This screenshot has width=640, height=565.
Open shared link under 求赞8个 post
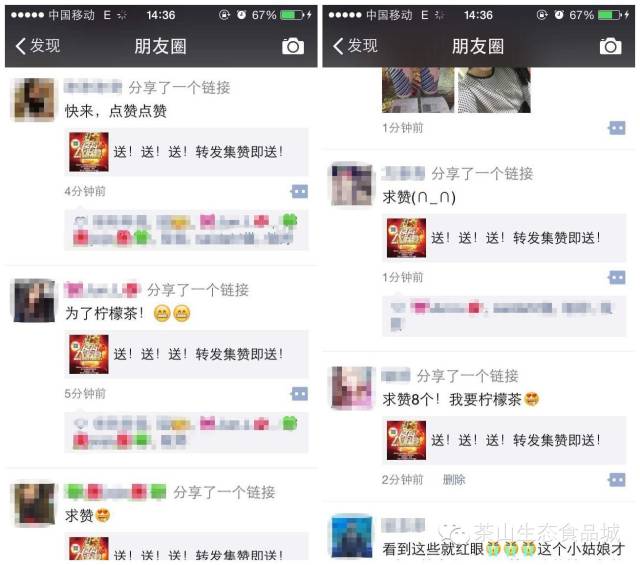(504, 440)
